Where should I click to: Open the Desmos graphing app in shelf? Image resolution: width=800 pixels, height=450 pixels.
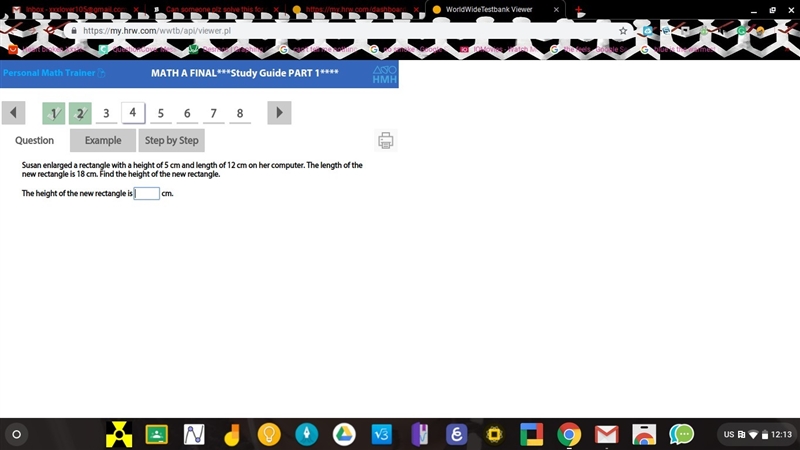194,435
